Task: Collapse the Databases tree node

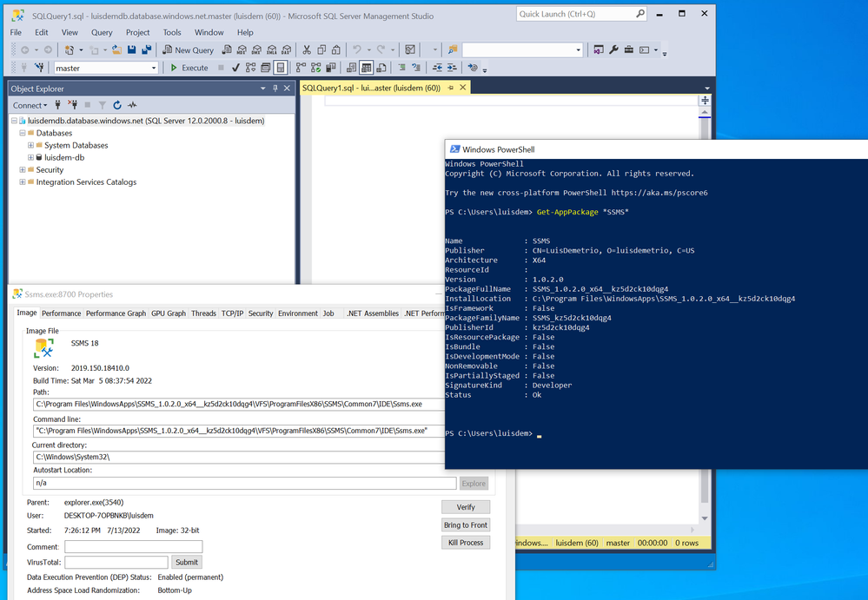Action: point(23,133)
